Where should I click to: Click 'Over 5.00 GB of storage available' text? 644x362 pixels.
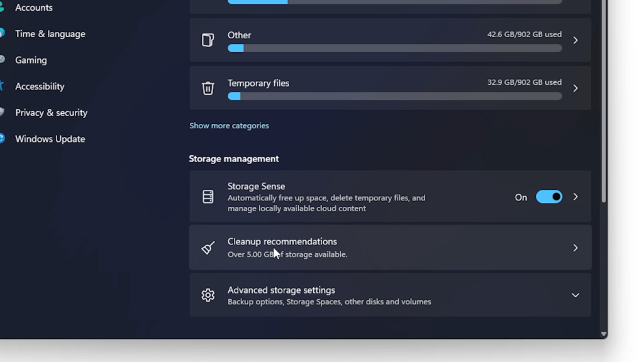coord(287,255)
